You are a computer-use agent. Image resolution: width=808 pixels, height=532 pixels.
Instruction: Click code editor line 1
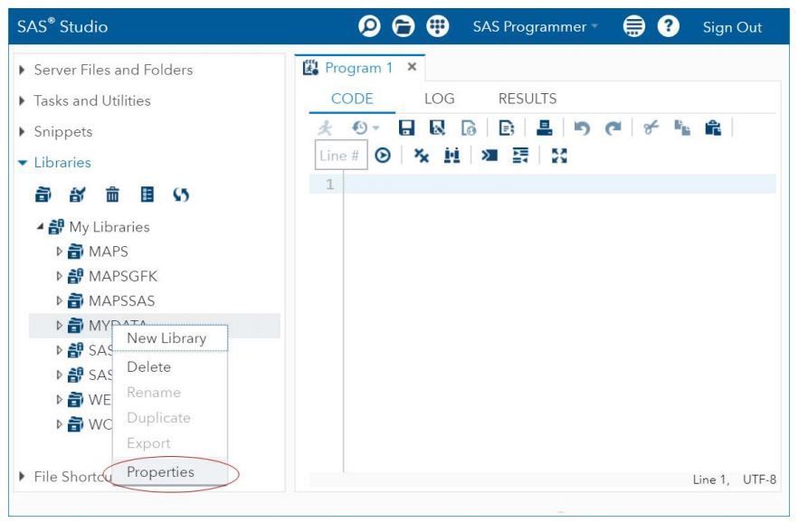(x=559, y=184)
